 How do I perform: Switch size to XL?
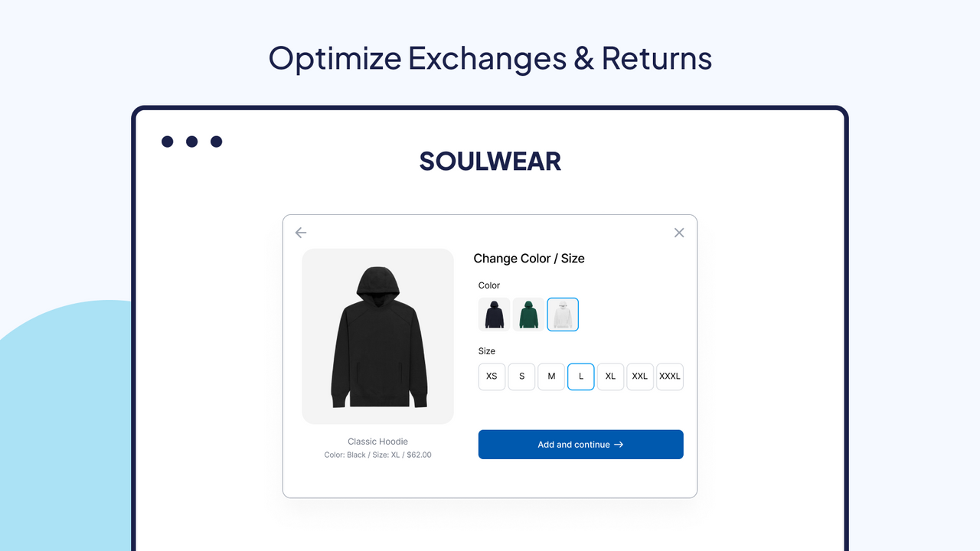tap(610, 377)
